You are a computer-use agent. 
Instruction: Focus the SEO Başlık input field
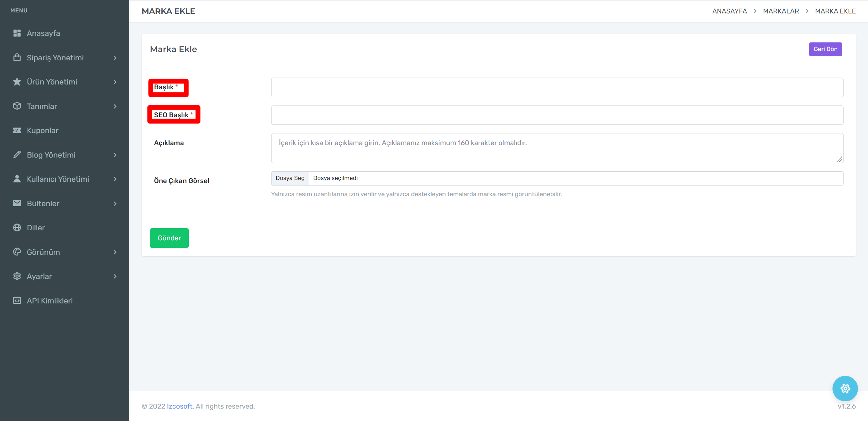point(557,115)
